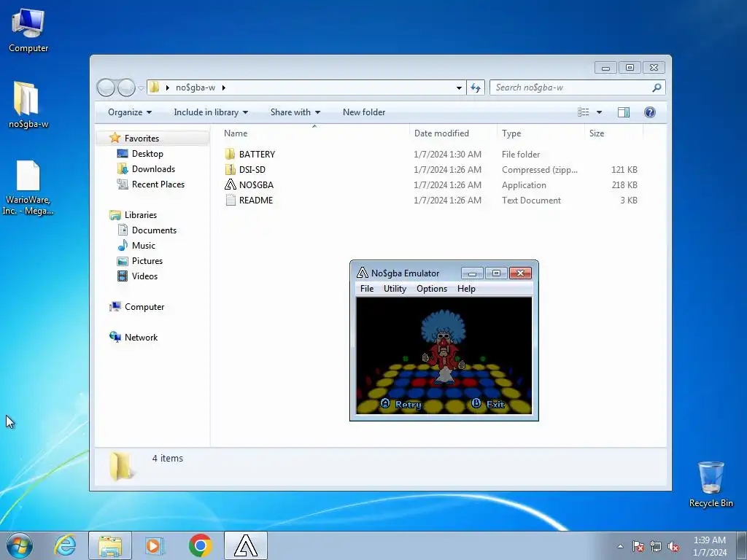Screen dimensions: 747x560
Task: Open network status tray icon
Action: (x=656, y=546)
